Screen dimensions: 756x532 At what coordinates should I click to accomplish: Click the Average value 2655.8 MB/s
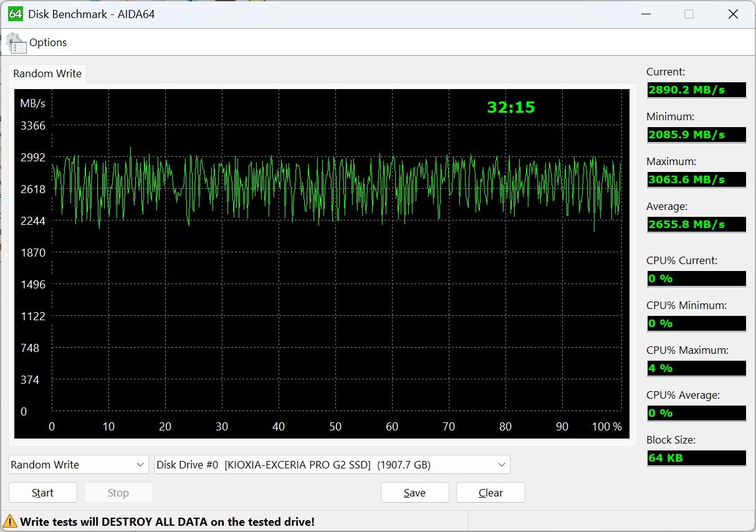point(696,224)
